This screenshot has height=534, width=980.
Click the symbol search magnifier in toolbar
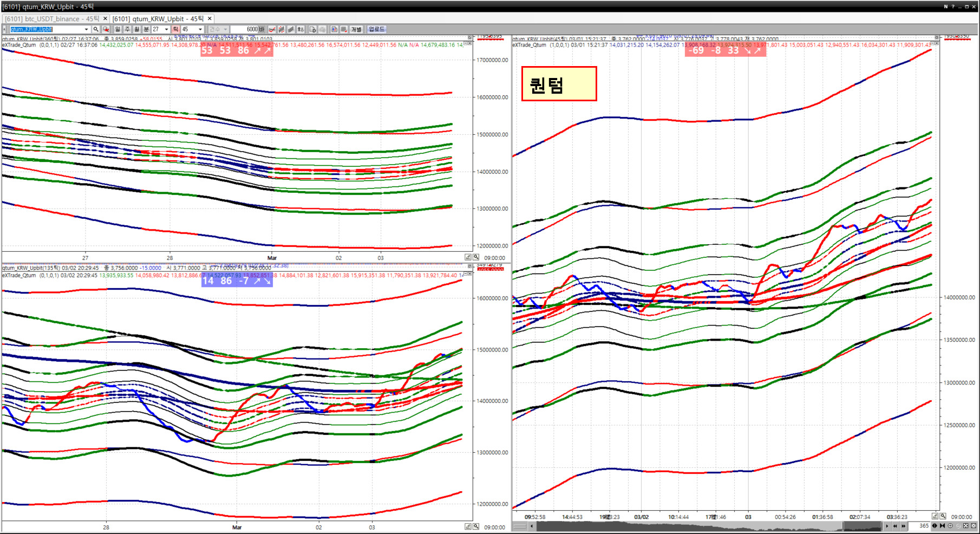point(96,29)
